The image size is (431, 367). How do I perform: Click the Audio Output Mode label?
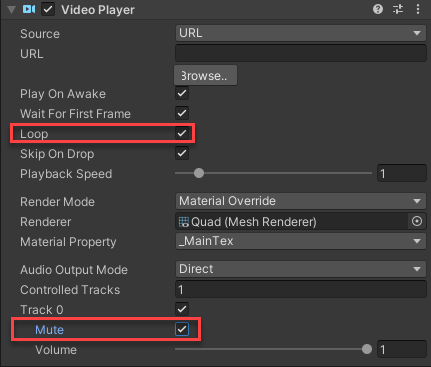tap(74, 270)
